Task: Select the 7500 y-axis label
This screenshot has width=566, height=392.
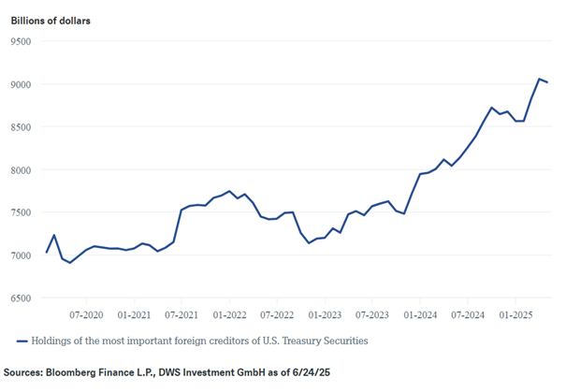Action: pos(21,212)
